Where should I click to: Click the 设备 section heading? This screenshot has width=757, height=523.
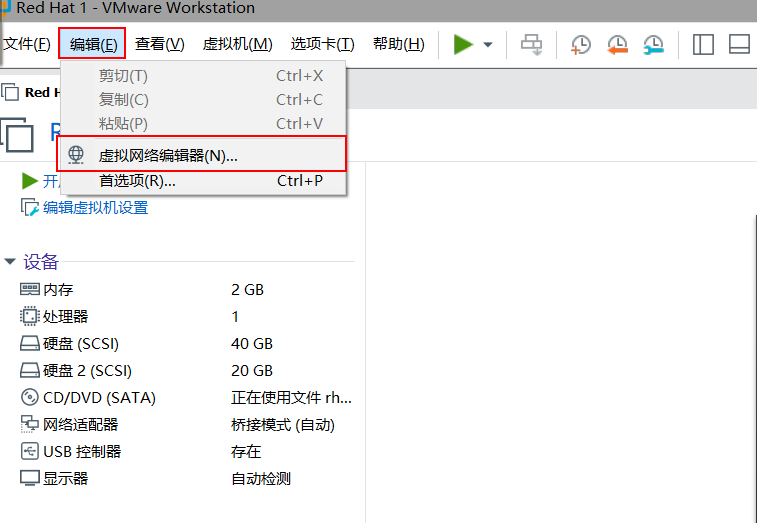point(41,262)
